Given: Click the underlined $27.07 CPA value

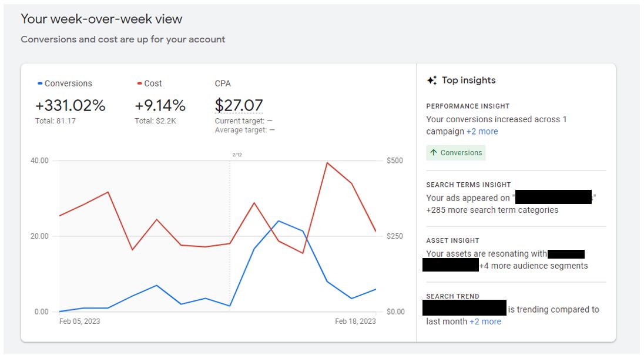Looking at the screenshot, I should pyautogui.click(x=239, y=105).
